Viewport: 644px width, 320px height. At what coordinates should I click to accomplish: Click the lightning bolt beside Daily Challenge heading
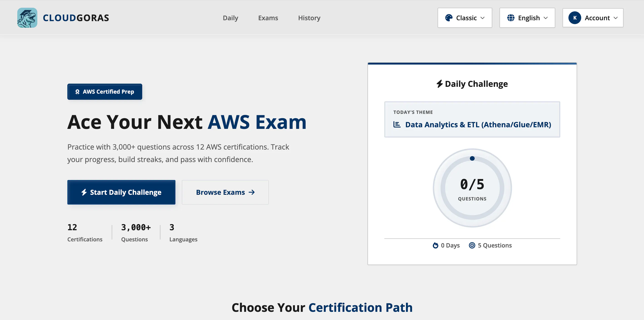point(439,84)
